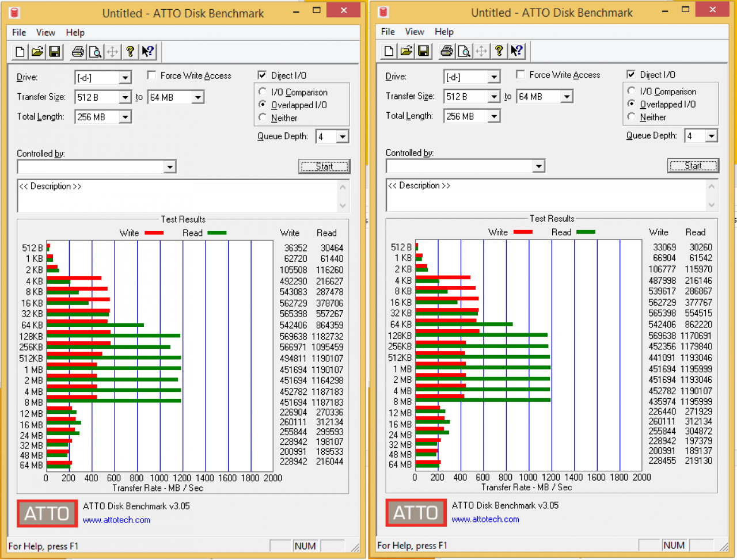The height and width of the screenshot is (560, 737).
Task: Click Start button in left window
Action: 324,166
